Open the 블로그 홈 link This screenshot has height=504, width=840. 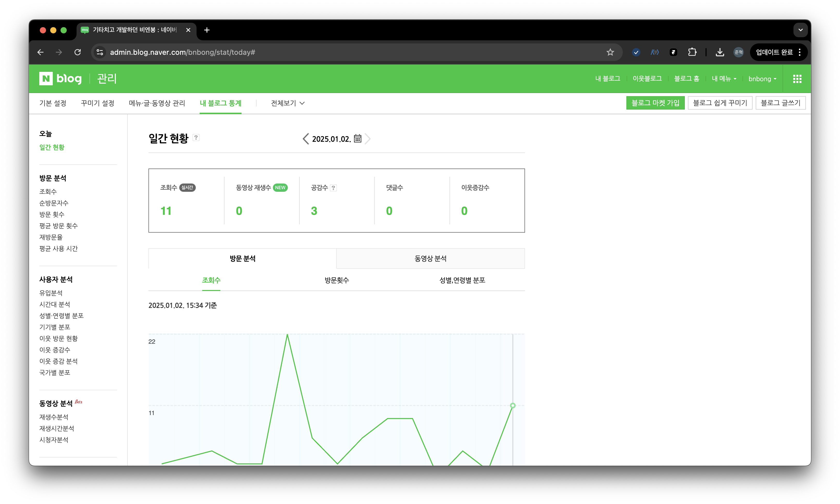(686, 79)
